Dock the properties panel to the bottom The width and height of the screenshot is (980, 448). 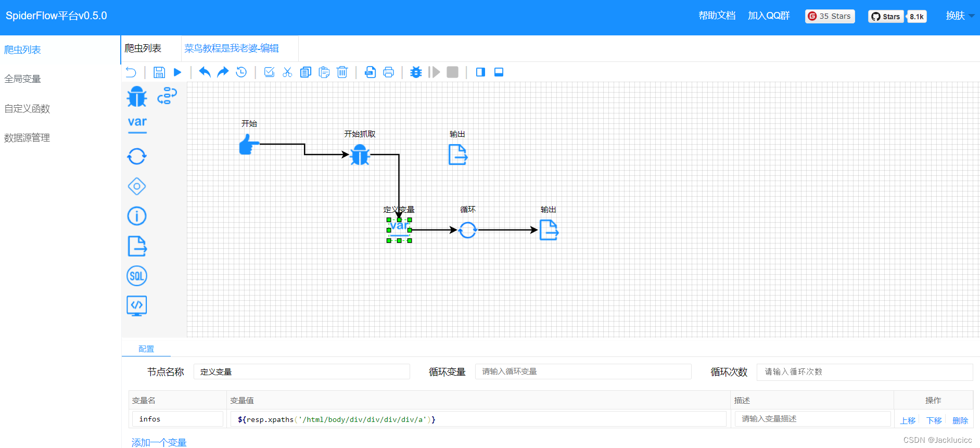(499, 72)
